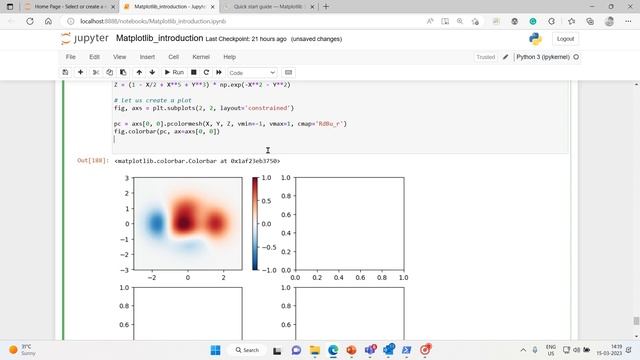The image size is (640, 360).
Task: Refresh the page with the reload icon
Action: (30, 21)
